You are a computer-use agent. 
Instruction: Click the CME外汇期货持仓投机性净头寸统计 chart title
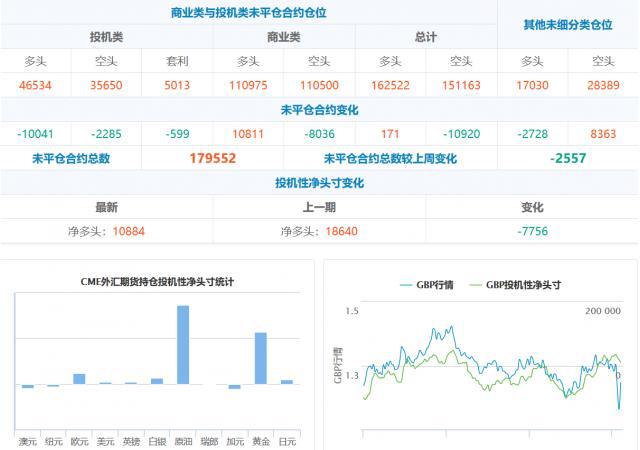[x=157, y=282]
